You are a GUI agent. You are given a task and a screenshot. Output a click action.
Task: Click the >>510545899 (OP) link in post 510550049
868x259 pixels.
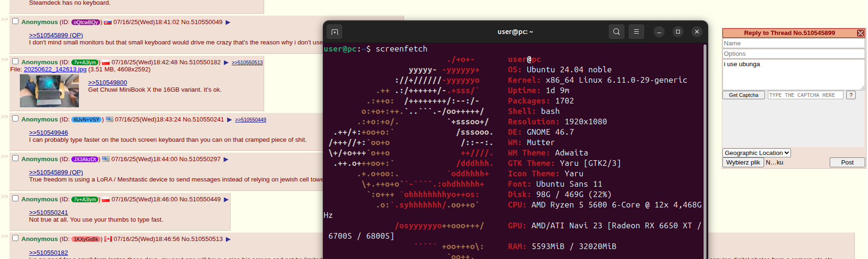(x=56, y=35)
